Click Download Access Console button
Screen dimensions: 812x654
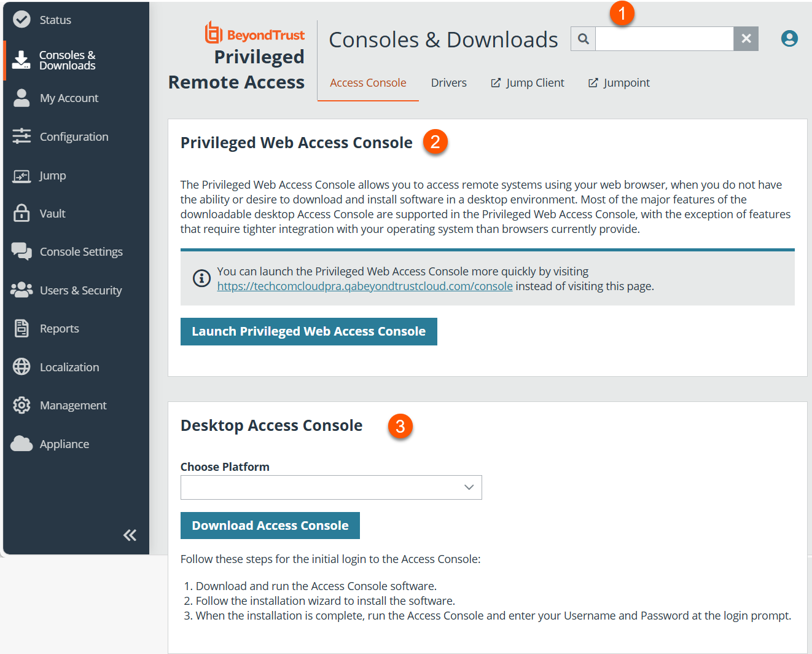(270, 526)
